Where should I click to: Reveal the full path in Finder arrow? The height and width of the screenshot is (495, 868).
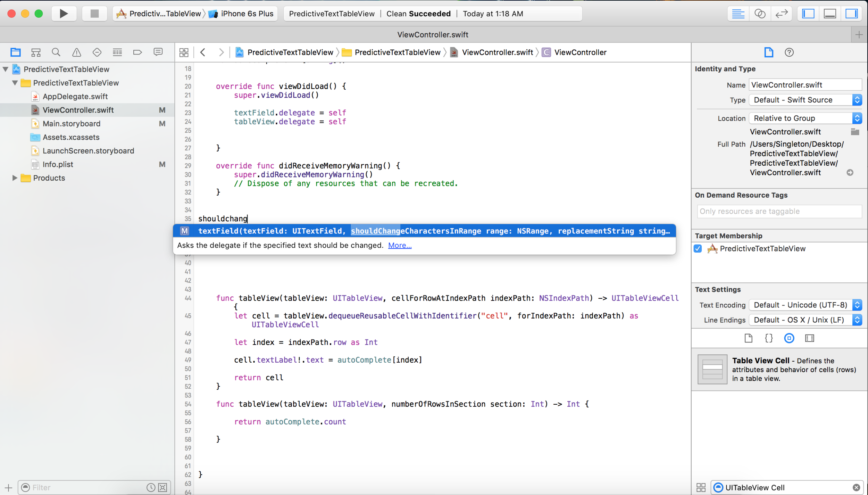coord(850,173)
